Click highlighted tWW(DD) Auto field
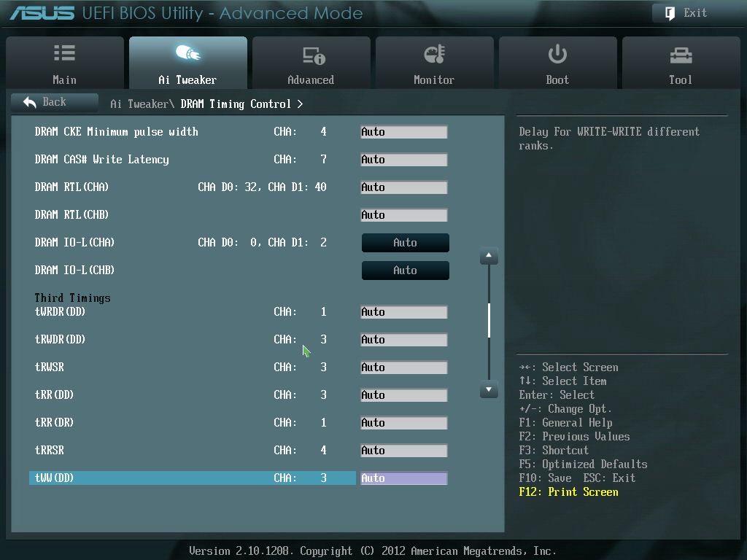The height and width of the screenshot is (560, 747). point(404,478)
